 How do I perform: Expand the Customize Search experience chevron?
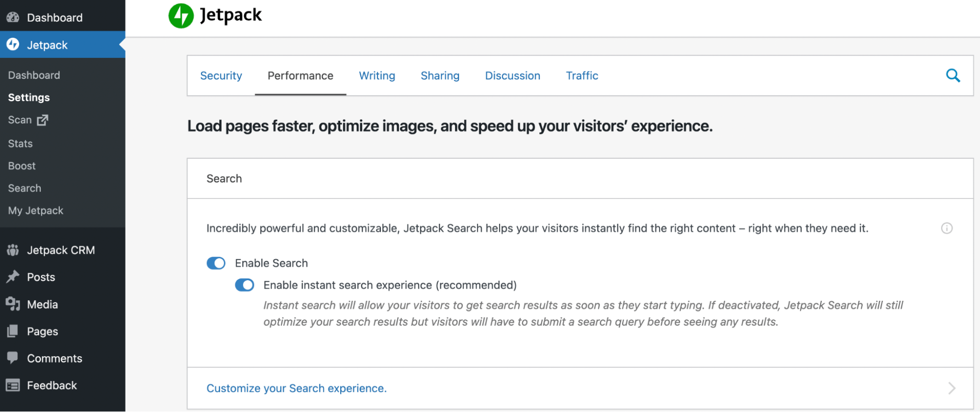[952, 388]
